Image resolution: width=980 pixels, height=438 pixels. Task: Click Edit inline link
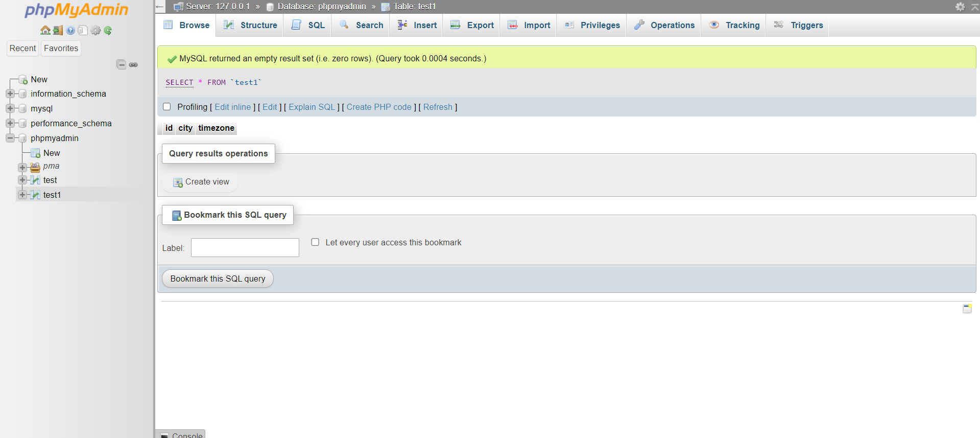(x=233, y=107)
